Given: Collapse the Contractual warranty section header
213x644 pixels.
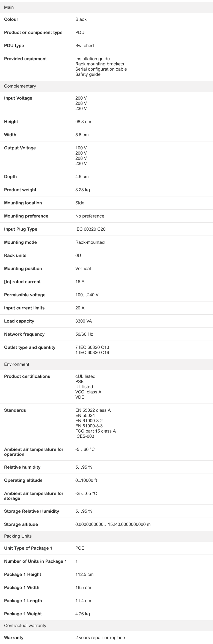Looking at the screenshot, I should (x=25, y=626).
